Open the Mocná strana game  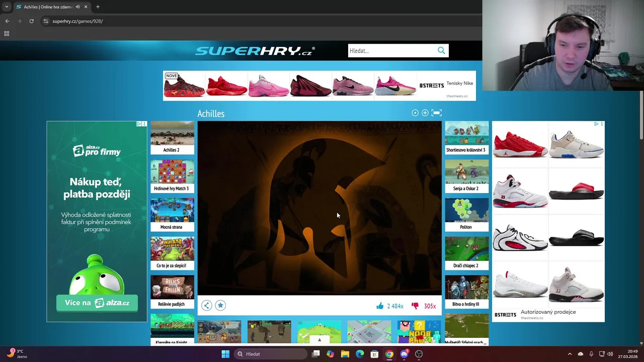coord(172,215)
